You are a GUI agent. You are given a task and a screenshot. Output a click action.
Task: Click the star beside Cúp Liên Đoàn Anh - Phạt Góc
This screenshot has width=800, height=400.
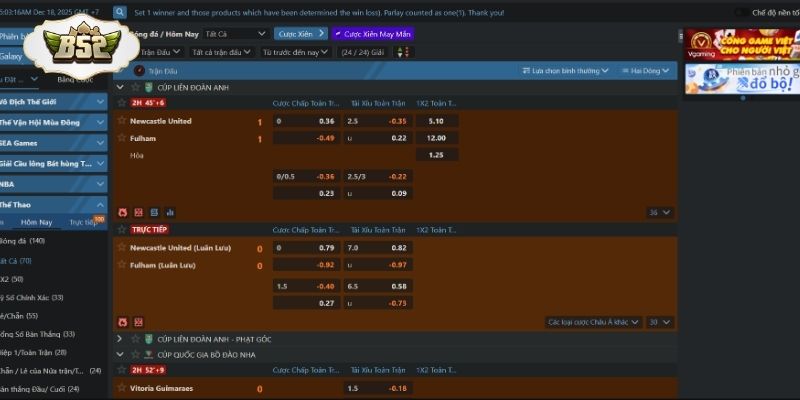pyautogui.click(x=135, y=339)
